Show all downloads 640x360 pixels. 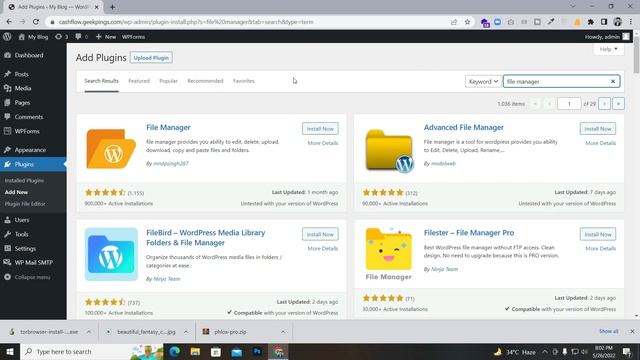tap(608, 331)
